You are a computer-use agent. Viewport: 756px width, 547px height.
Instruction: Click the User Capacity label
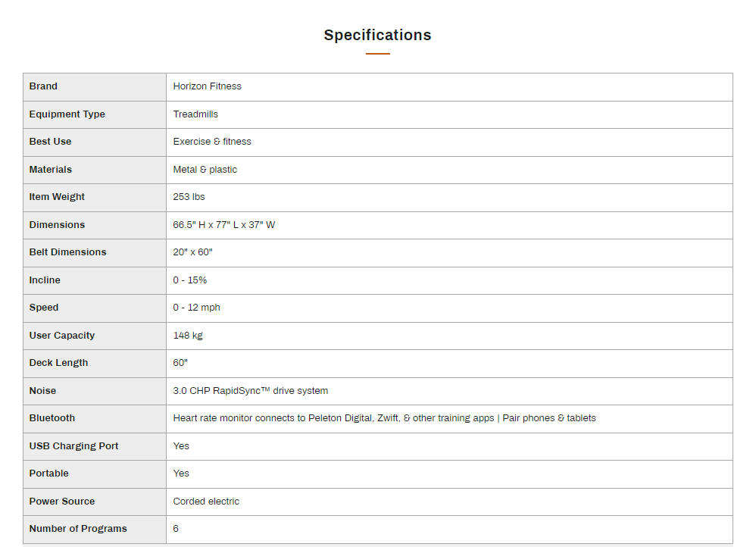(x=62, y=336)
